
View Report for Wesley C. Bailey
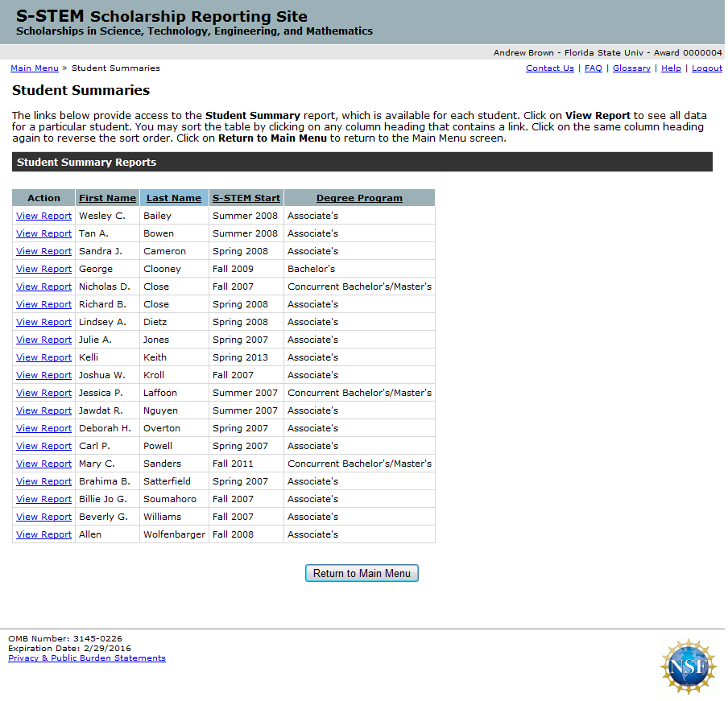click(43, 216)
